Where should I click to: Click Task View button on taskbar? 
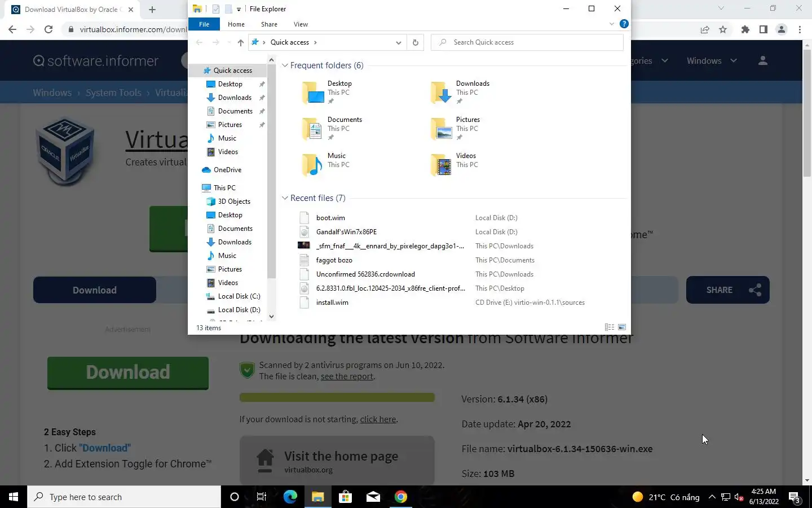click(x=261, y=497)
